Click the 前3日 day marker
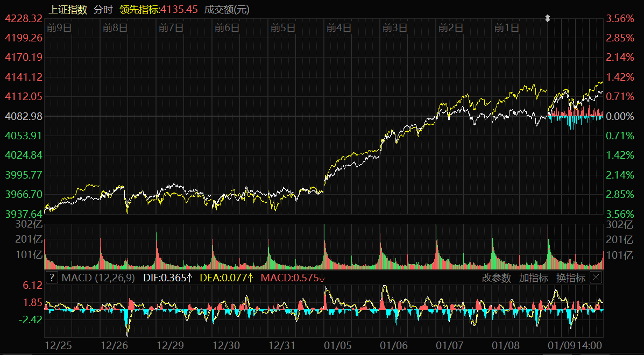 coord(395,28)
